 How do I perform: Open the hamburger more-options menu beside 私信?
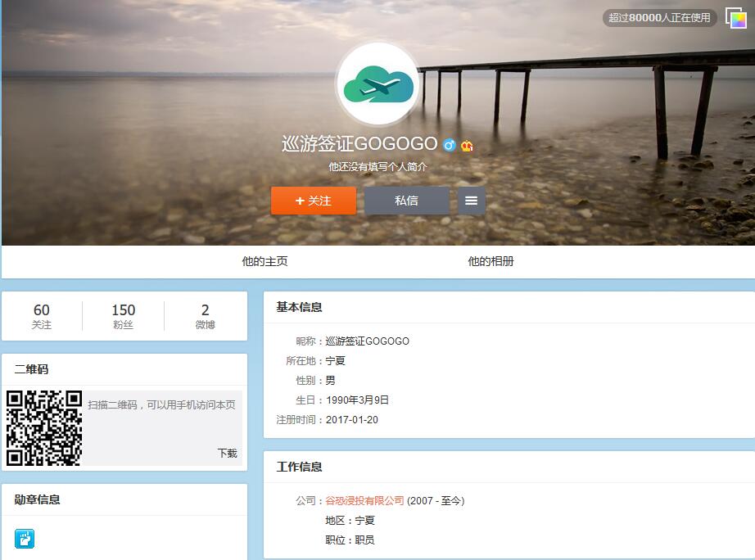point(471,200)
